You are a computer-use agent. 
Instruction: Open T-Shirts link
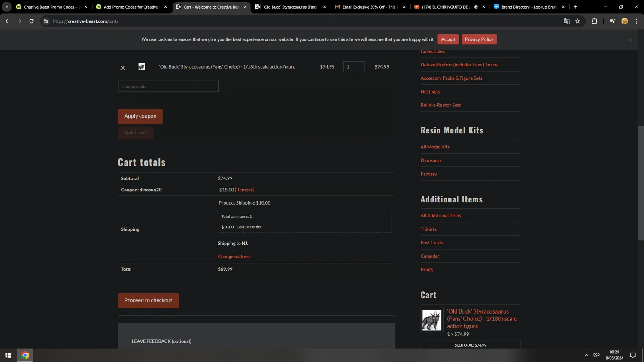click(x=428, y=229)
